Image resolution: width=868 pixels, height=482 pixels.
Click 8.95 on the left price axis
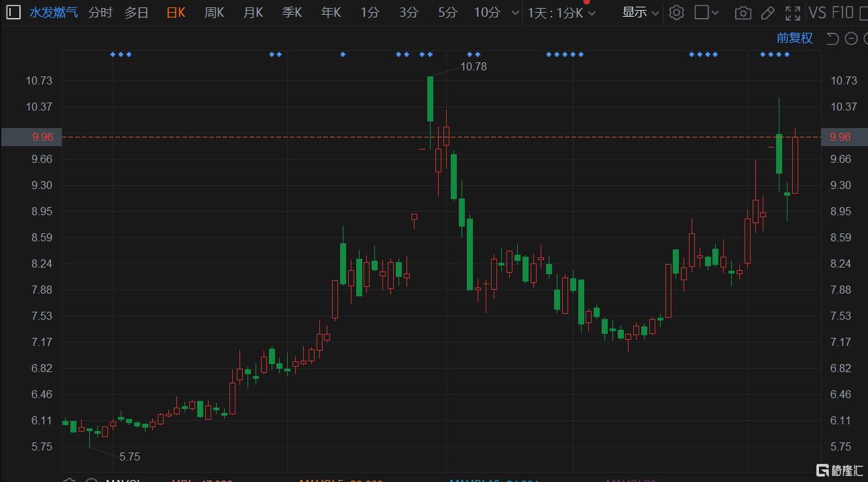(x=42, y=211)
